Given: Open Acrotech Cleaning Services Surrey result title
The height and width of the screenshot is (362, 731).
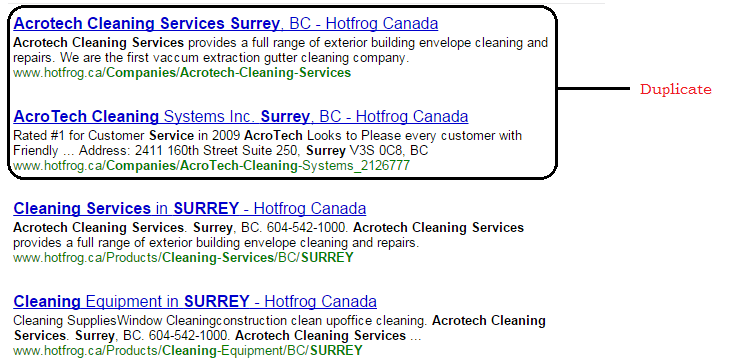Looking at the screenshot, I should point(226,23).
